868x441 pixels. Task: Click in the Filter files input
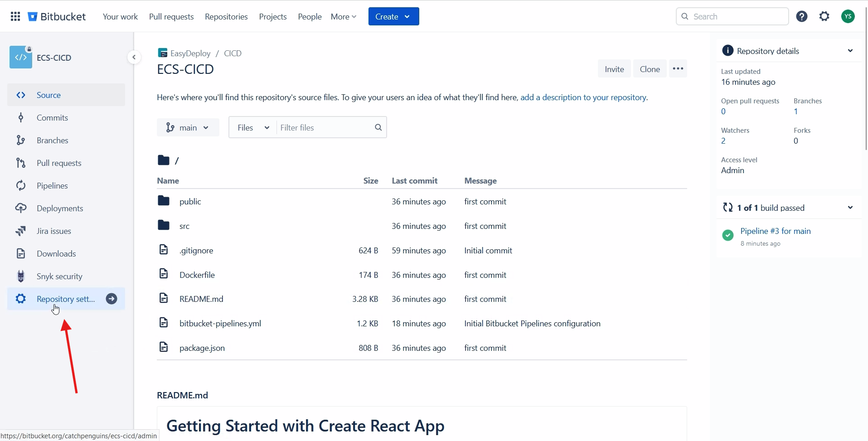click(324, 128)
